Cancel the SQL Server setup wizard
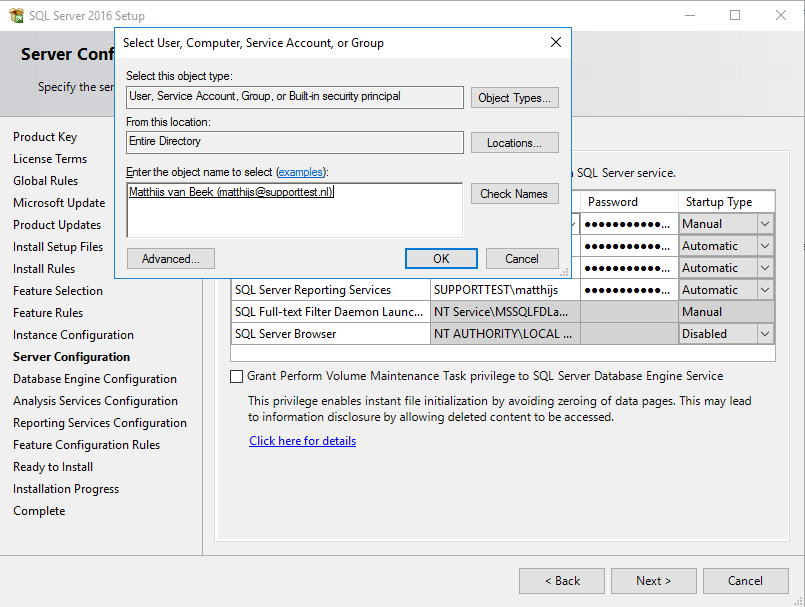805x607 pixels. (745, 581)
